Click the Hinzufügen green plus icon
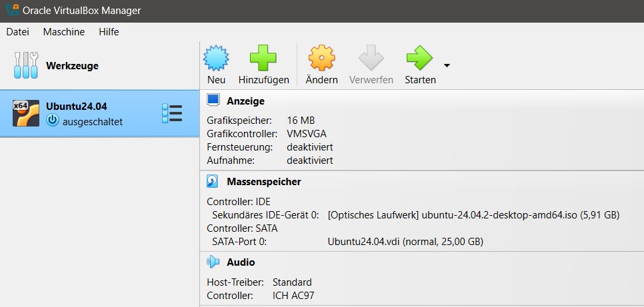644x307 pixels. click(x=263, y=58)
